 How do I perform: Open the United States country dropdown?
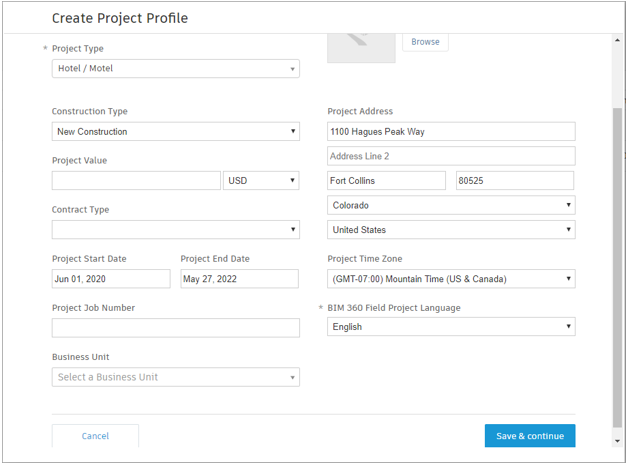coord(451,230)
